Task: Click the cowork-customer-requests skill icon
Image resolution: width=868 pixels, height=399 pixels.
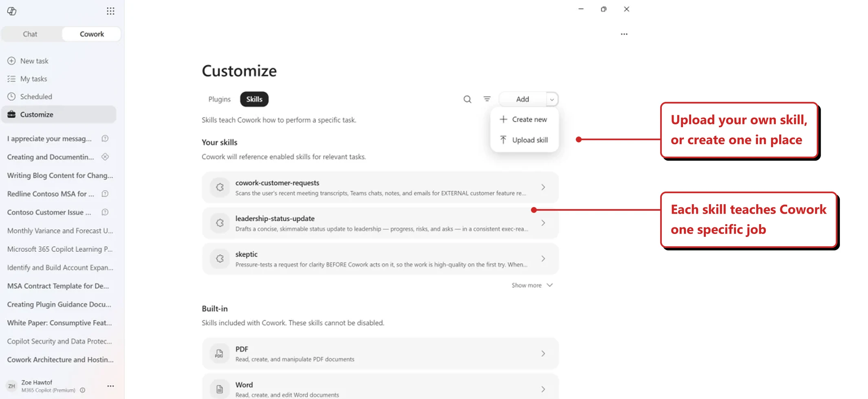Action: coord(220,187)
